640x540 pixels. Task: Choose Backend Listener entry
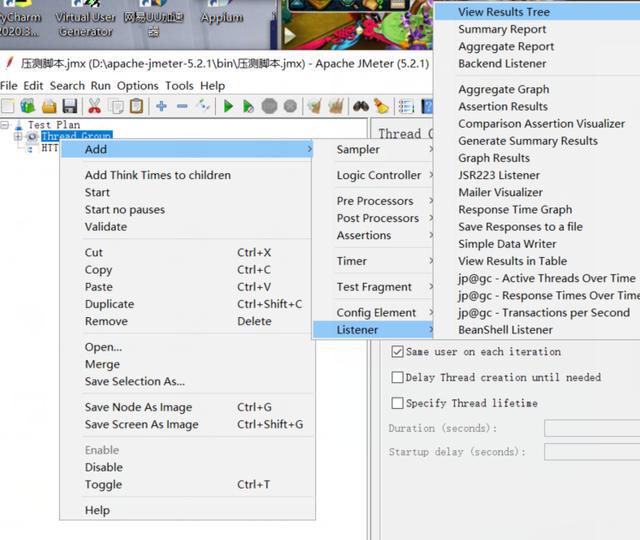click(x=537, y=64)
